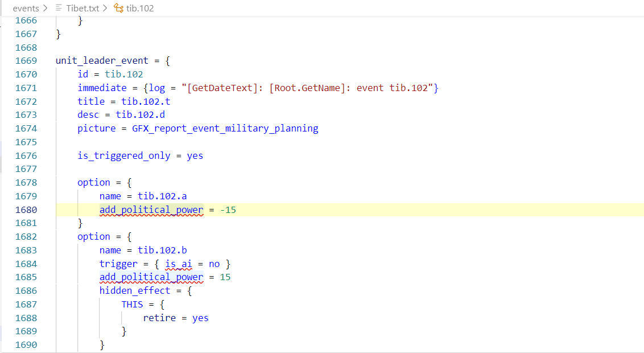Click the underlined is_ai token
644x353 pixels.
point(179,264)
